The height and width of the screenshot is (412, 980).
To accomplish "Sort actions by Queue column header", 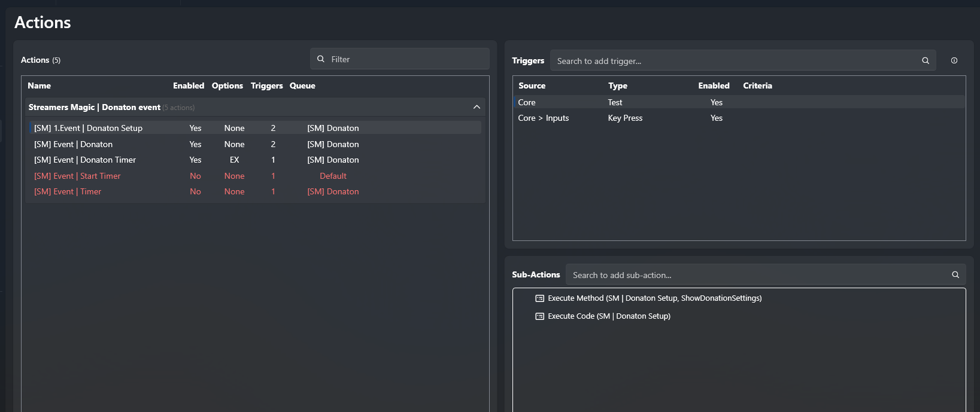I will coord(302,86).
